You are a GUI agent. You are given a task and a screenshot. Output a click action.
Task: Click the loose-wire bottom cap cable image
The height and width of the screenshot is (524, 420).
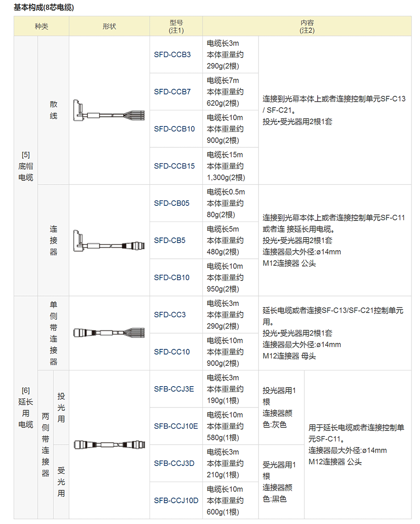(109, 110)
